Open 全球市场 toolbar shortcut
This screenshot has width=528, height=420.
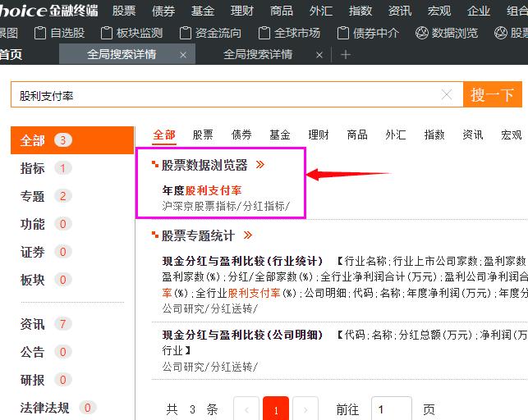[289, 33]
